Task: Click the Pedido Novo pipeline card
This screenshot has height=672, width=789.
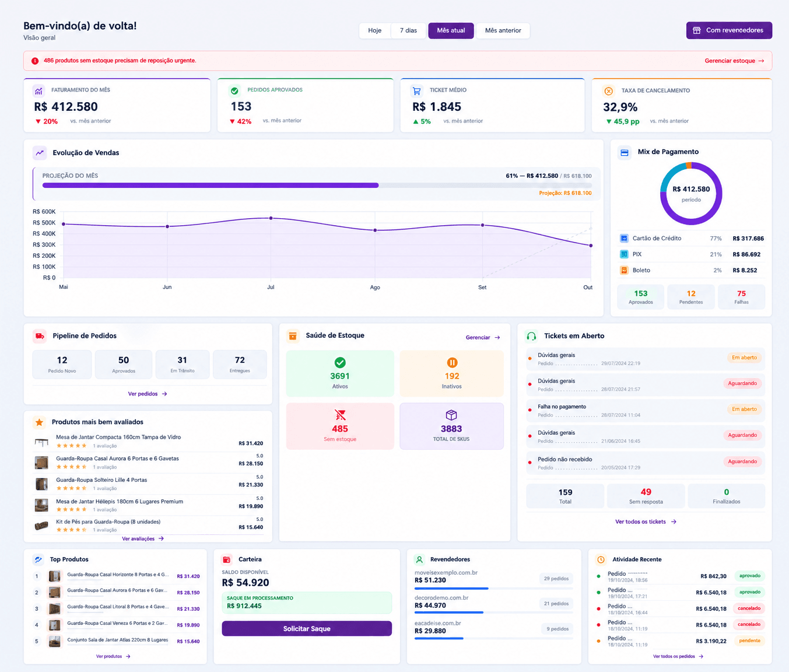Action: pyautogui.click(x=62, y=365)
